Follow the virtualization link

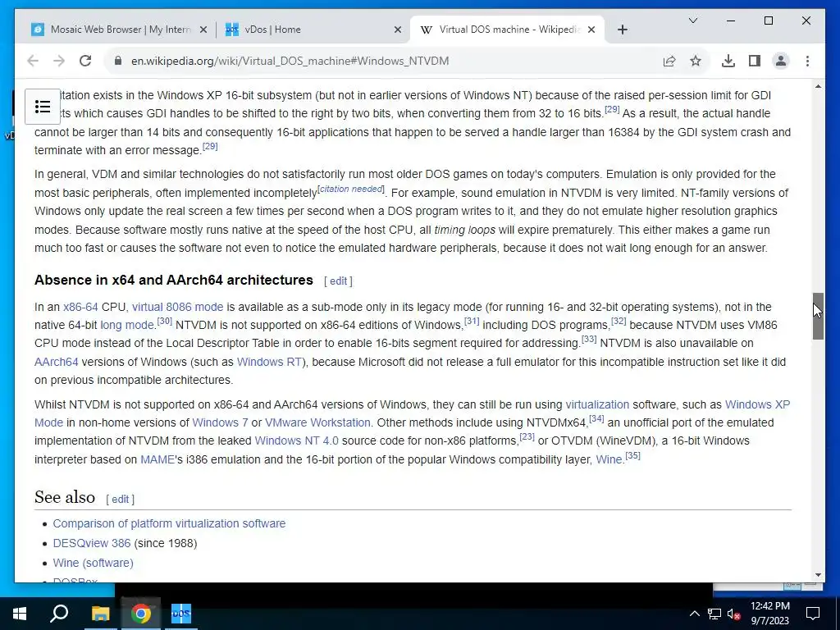point(597,404)
